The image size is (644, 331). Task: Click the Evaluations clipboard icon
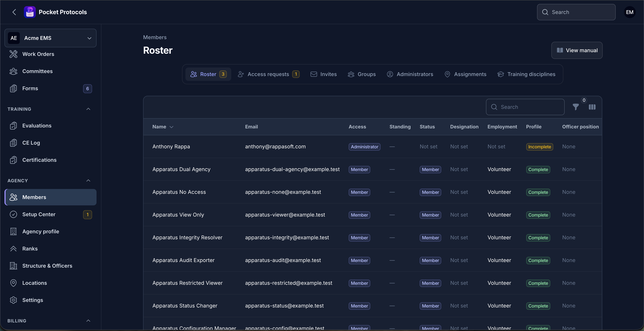tap(13, 126)
